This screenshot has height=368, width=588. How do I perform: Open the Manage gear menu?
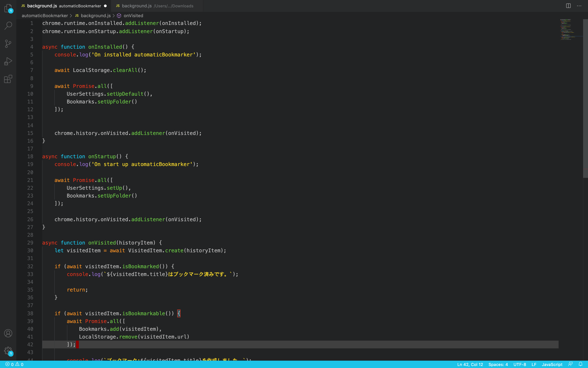point(8,351)
